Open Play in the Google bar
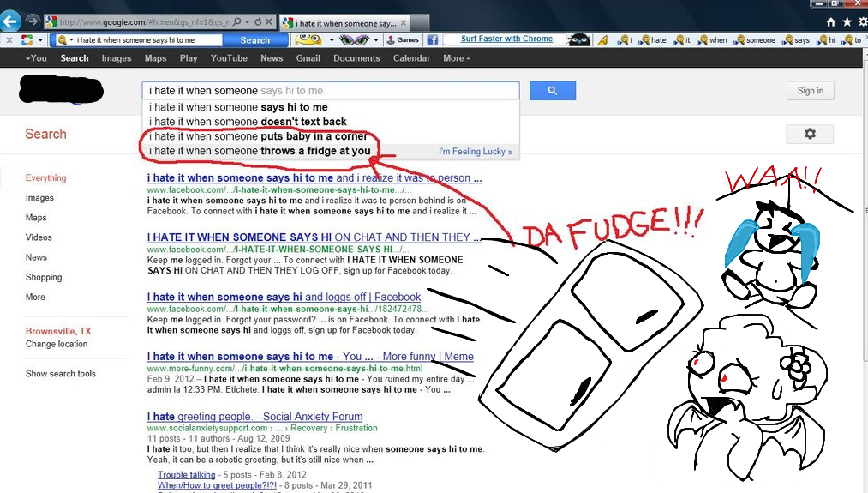Viewport: 868px width, 493px height. [189, 58]
